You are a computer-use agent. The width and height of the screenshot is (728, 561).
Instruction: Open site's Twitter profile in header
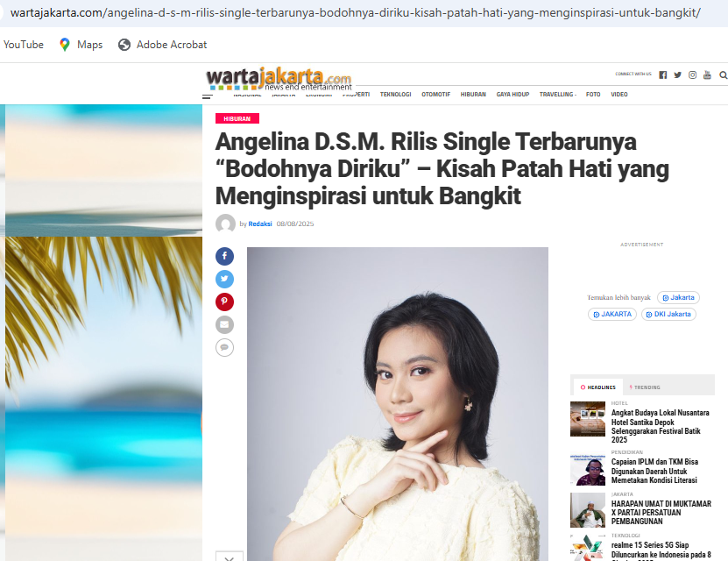tap(677, 75)
